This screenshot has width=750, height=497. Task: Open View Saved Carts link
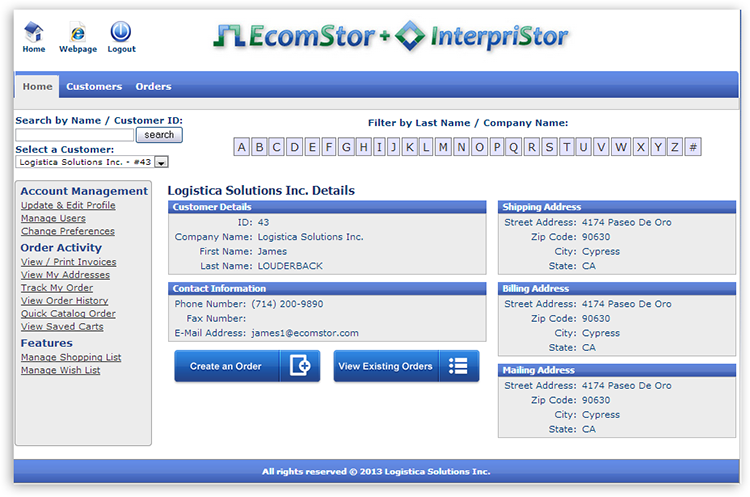(62, 327)
